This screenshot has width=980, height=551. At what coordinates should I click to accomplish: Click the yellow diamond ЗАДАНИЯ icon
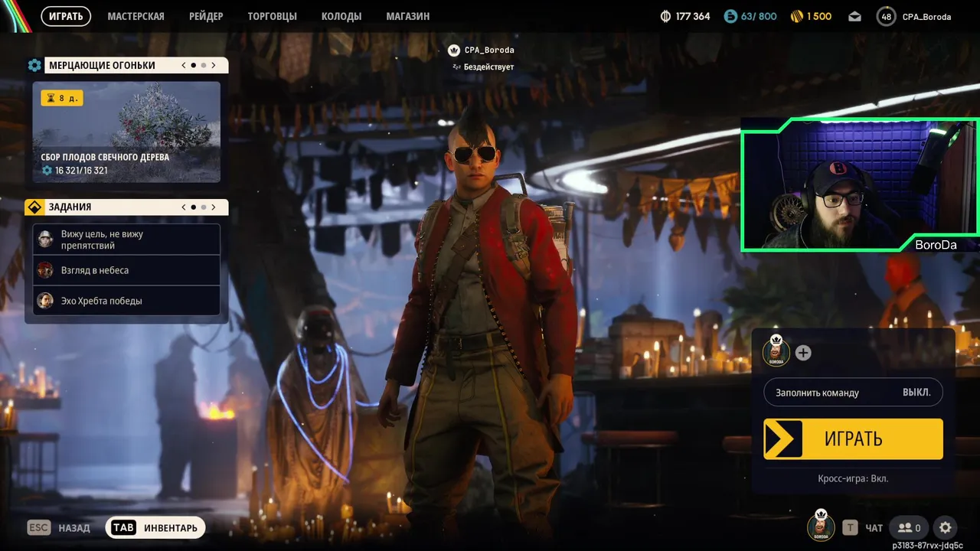click(34, 207)
